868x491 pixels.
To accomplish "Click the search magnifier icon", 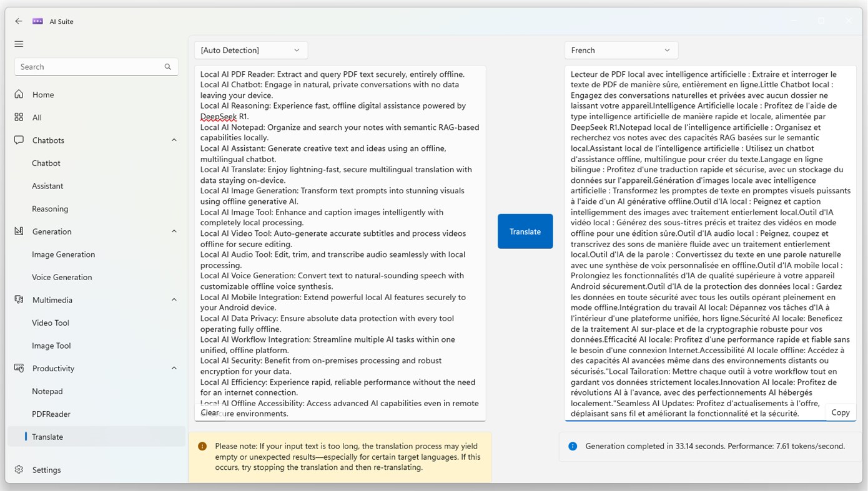I will tap(167, 66).
